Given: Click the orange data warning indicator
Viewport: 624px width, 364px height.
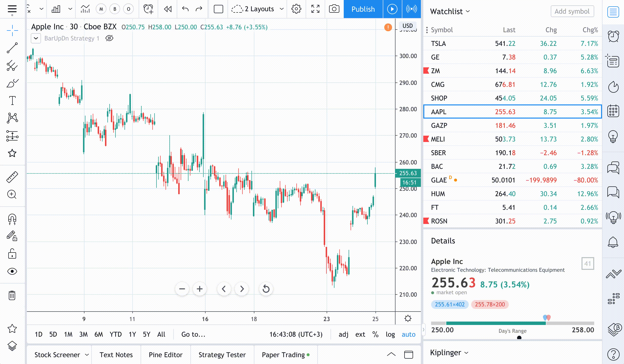Looking at the screenshot, I should click(388, 27).
